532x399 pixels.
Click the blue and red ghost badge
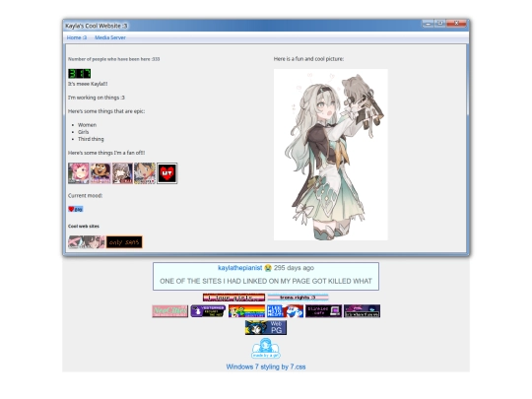click(x=285, y=311)
